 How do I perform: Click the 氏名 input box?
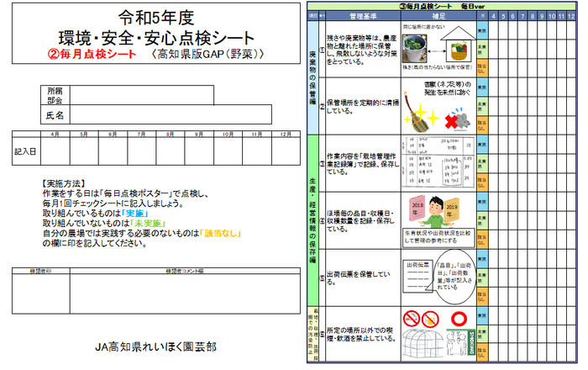click(171, 114)
